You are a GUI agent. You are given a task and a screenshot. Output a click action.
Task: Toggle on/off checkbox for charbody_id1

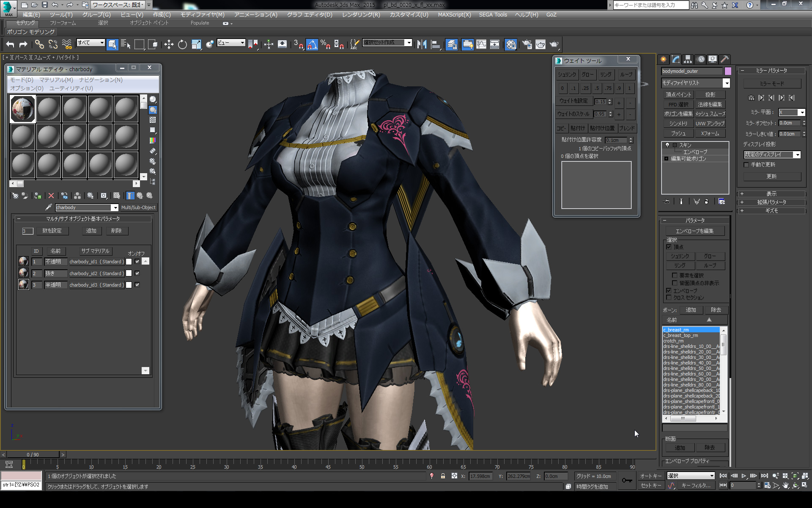tap(137, 262)
